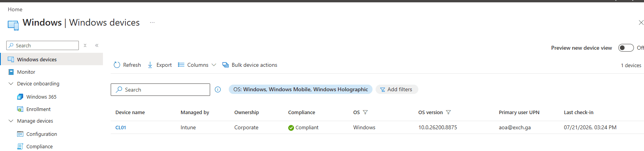Click the Monitor icon in sidebar
This screenshot has width=644, height=151.
pyautogui.click(x=11, y=72)
